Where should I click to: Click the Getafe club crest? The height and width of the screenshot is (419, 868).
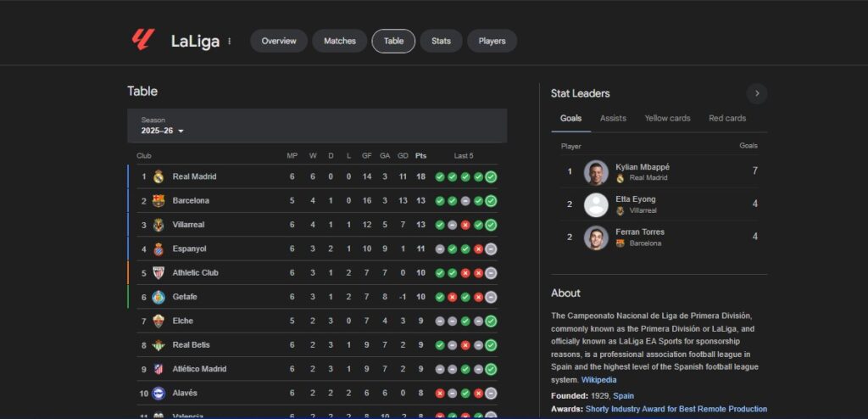coord(158,297)
